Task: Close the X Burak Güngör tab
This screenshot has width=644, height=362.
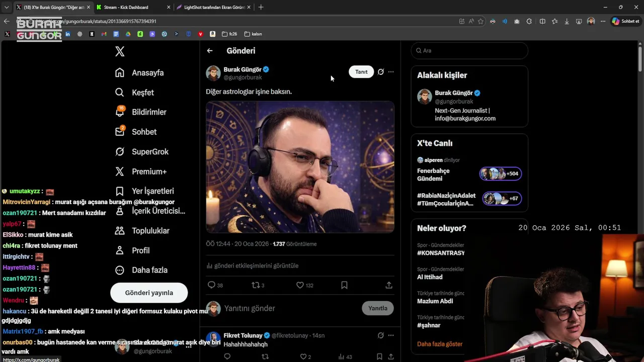Action: tap(88, 8)
